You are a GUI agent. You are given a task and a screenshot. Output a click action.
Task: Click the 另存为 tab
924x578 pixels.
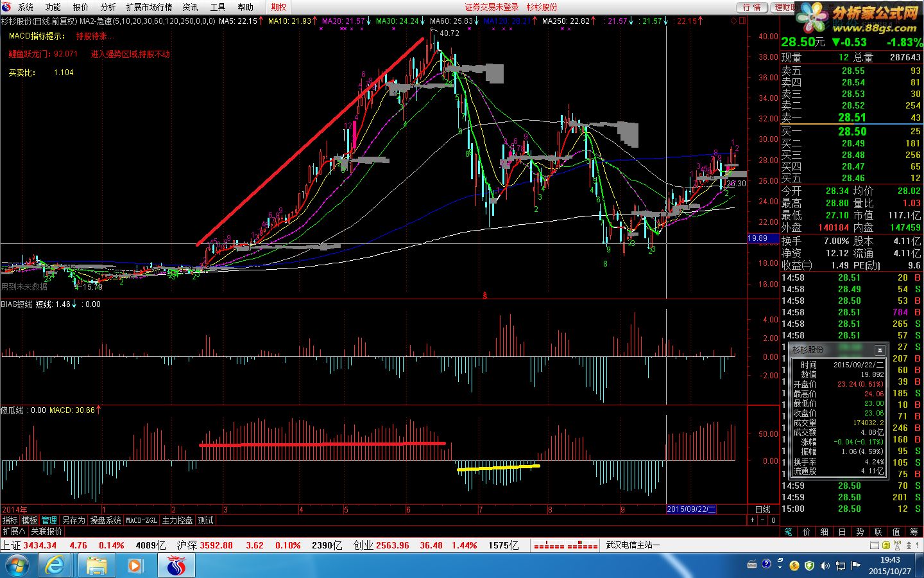coord(73,520)
